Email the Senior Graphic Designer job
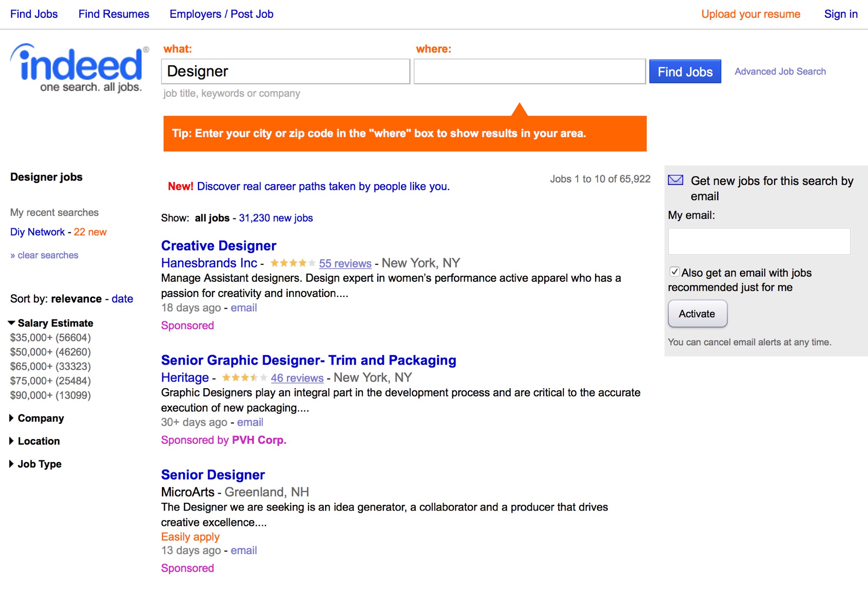This screenshot has width=868, height=594. coord(250,422)
